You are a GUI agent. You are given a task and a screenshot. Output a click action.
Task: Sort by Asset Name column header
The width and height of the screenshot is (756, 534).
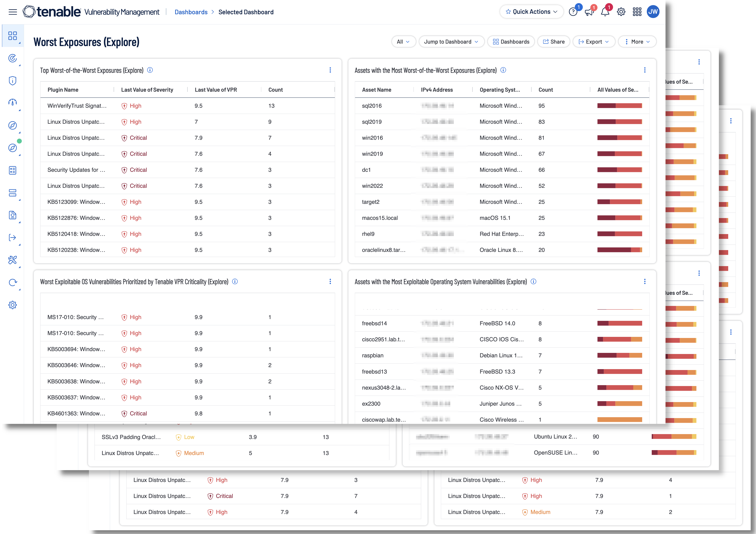click(377, 90)
